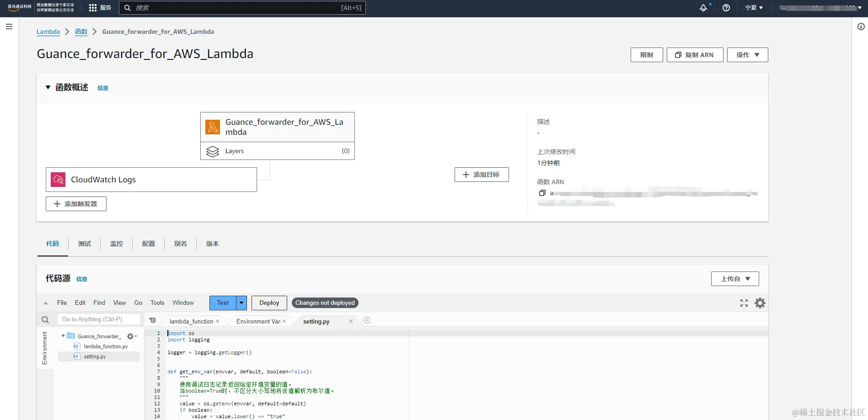Open the Find menu in the editor
Image resolution: width=868 pixels, height=420 pixels.
click(x=99, y=303)
